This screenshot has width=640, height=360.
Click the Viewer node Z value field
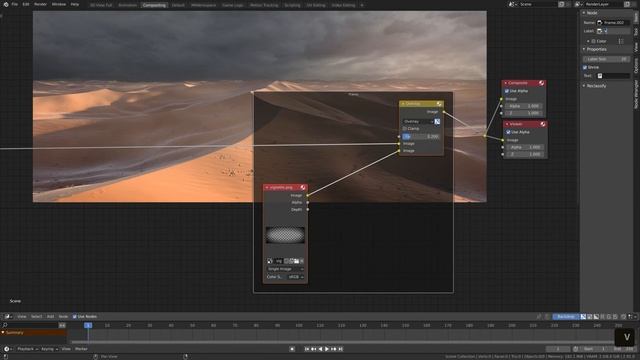coord(525,154)
